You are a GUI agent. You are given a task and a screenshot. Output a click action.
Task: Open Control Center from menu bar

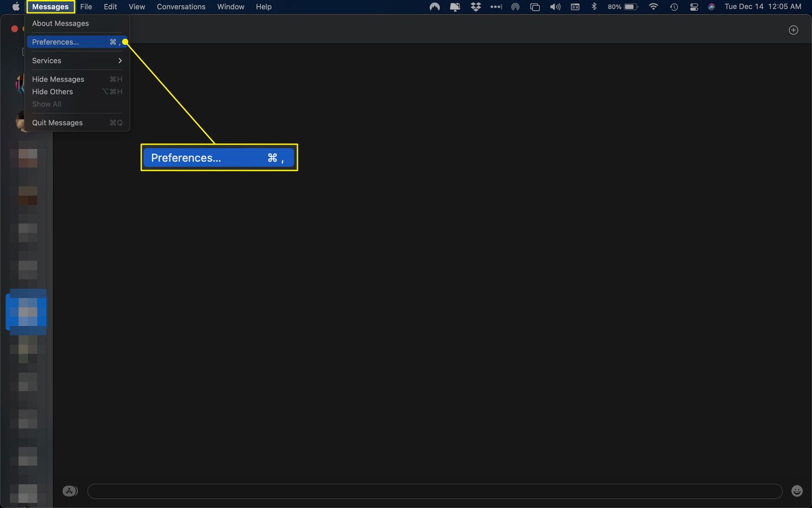[693, 7]
